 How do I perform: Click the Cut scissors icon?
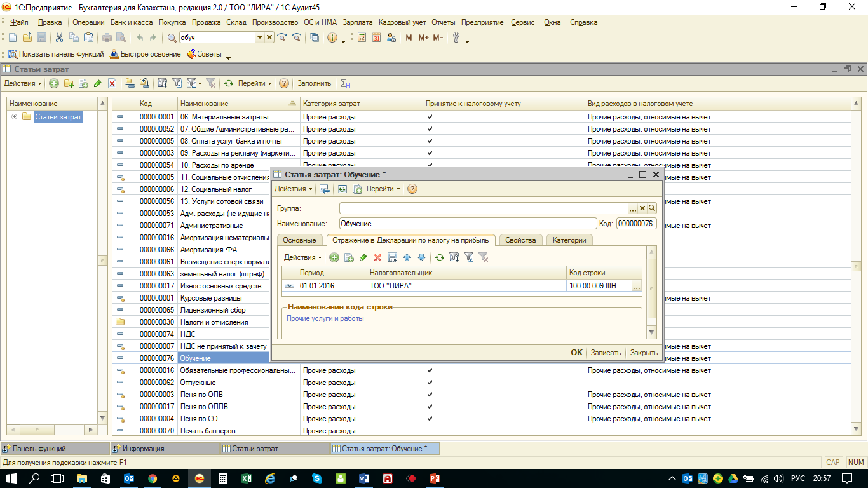(x=60, y=37)
